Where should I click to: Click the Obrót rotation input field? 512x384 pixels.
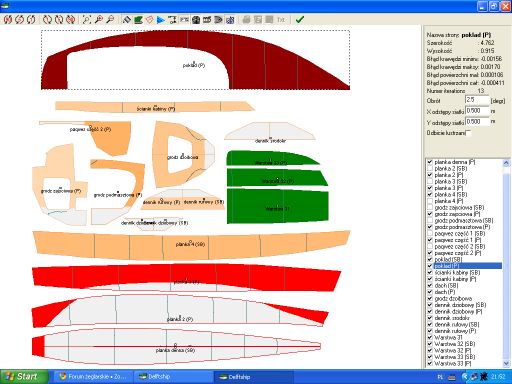(x=477, y=100)
